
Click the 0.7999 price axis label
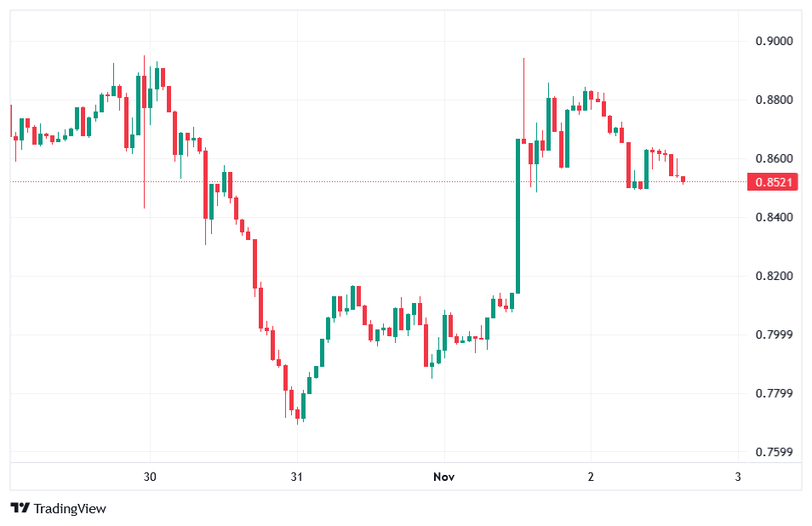(774, 334)
